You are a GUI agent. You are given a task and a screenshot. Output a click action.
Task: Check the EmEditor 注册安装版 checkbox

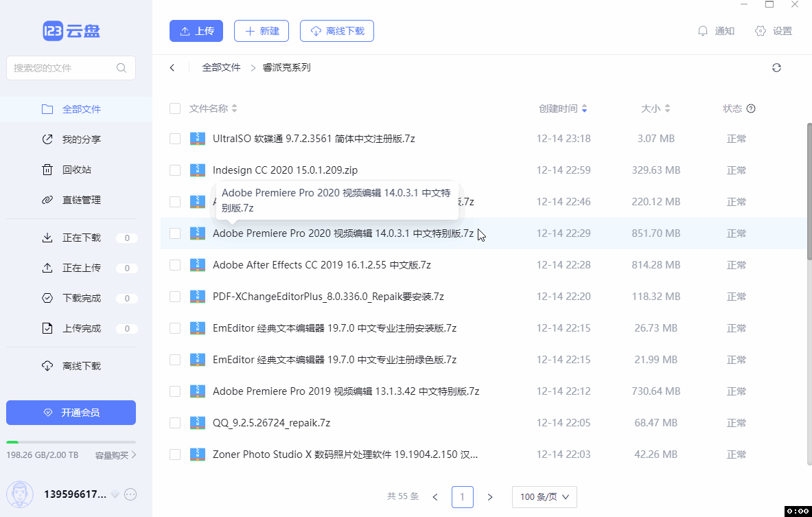click(175, 328)
